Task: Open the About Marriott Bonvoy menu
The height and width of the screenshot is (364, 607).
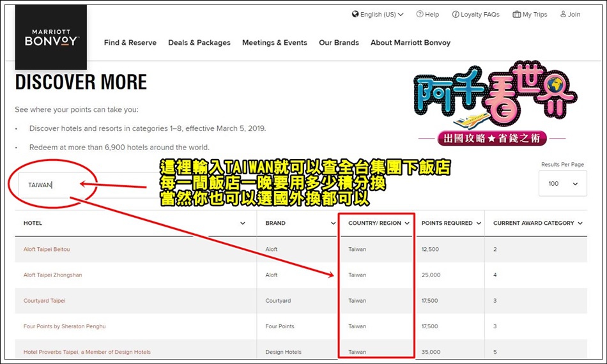Action: click(410, 43)
